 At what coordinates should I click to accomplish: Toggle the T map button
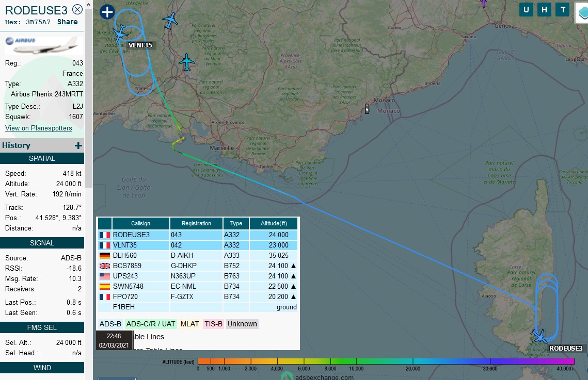pyautogui.click(x=562, y=10)
